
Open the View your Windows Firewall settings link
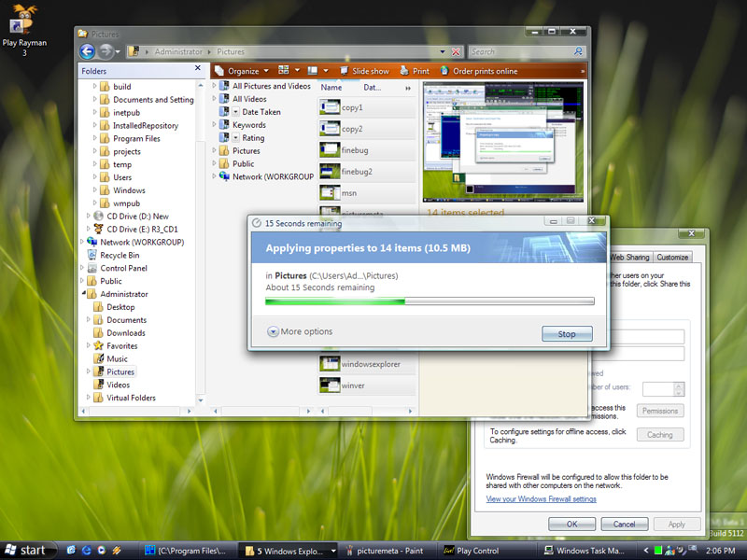click(x=542, y=498)
